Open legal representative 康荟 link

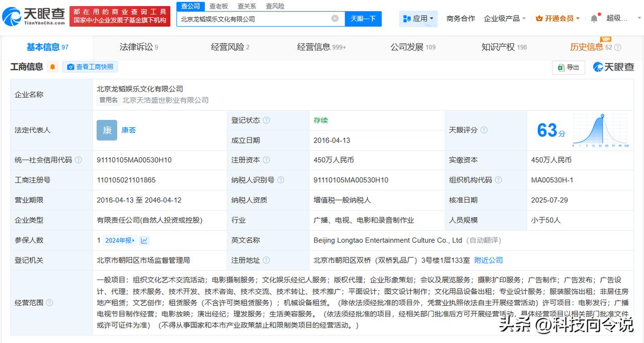click(x=129, y=130)
